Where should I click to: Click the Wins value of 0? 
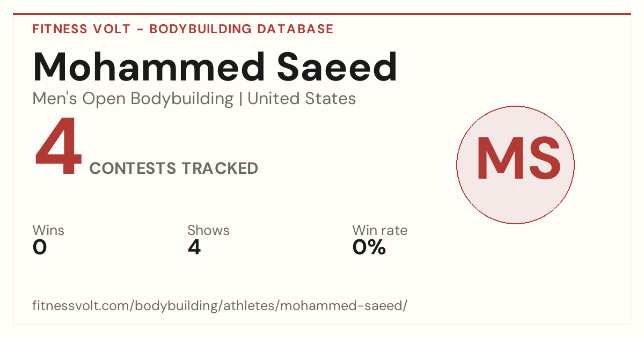tap(40, 247)
